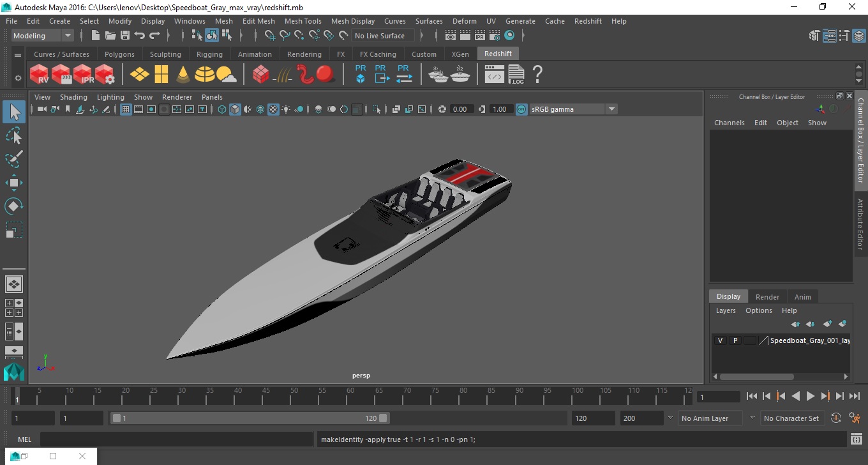868x465 pixels.
Task: Create a new layer and assign selected objects
Action: point(842,324)
